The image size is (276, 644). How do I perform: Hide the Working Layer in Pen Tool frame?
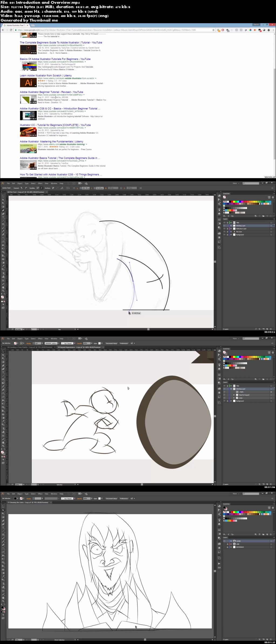pyautogui.click(x=224, y=226)
